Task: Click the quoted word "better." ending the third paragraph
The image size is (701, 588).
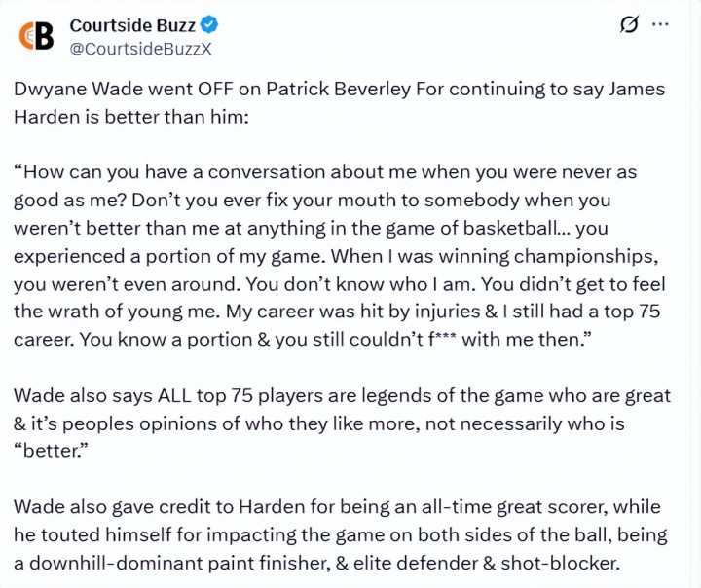Action: coord(51,452)
